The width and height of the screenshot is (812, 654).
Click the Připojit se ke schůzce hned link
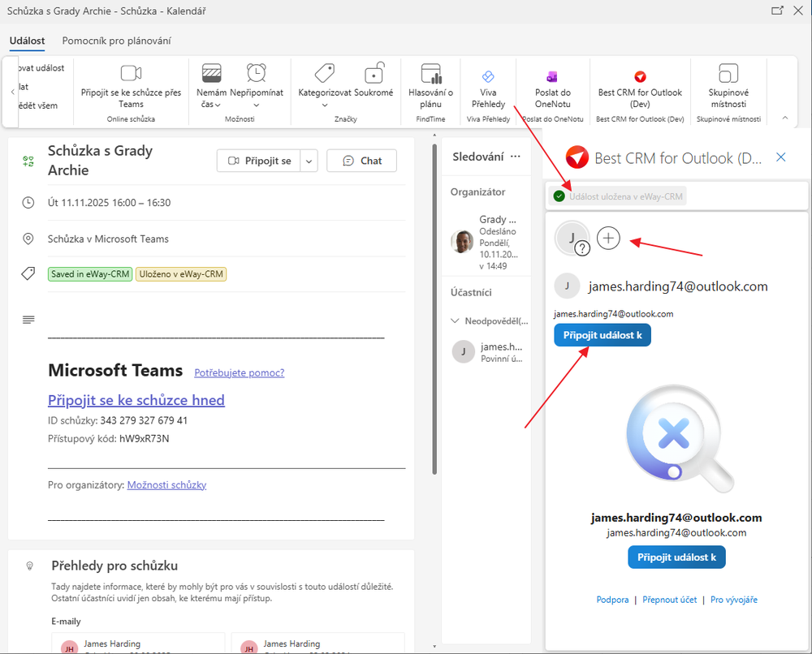[x=136, y=400]
